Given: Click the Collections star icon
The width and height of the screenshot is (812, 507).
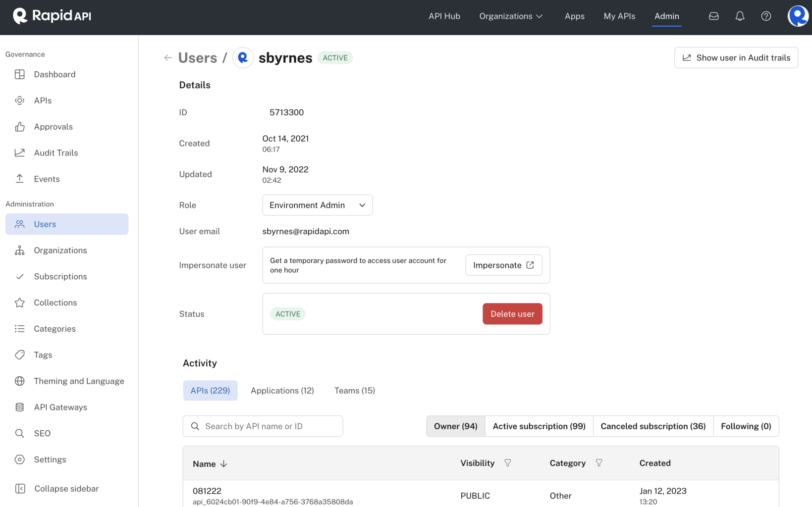Looking at the screenshot, I should pos(20,303).
